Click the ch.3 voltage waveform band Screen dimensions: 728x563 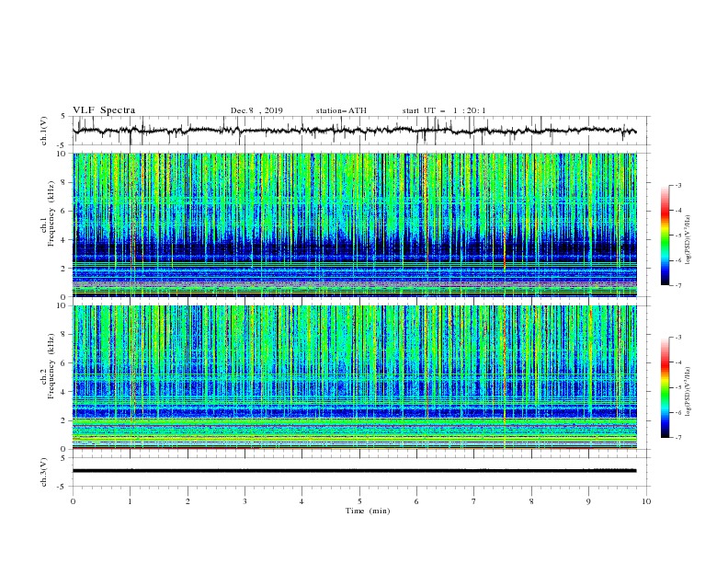354,471
